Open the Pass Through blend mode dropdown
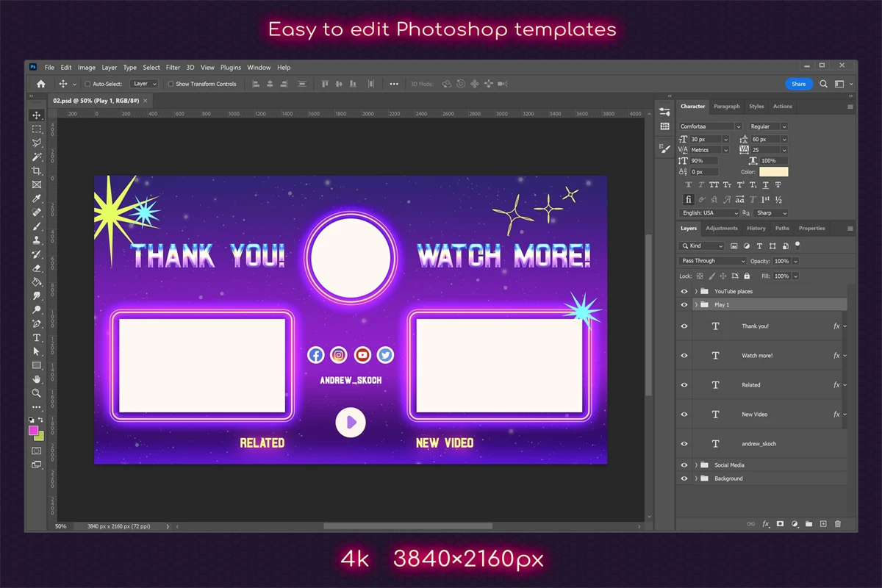The height and width of the screenshot is (588, 882). pyautogui.click(x=711, y=261)
